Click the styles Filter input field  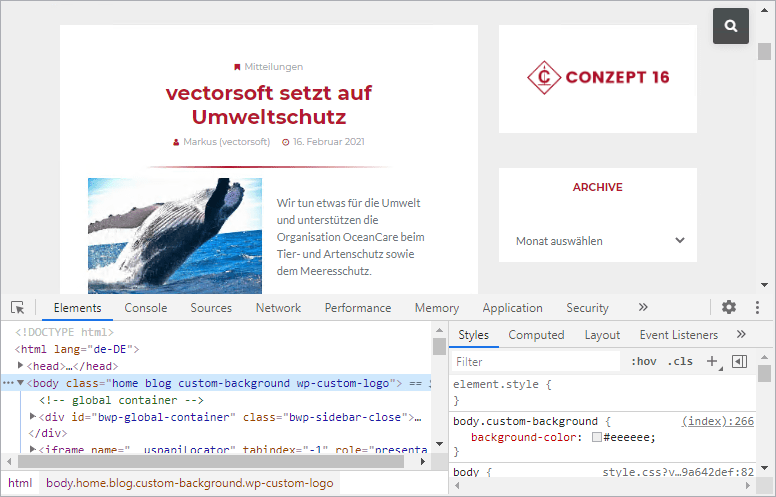(535, 362)
